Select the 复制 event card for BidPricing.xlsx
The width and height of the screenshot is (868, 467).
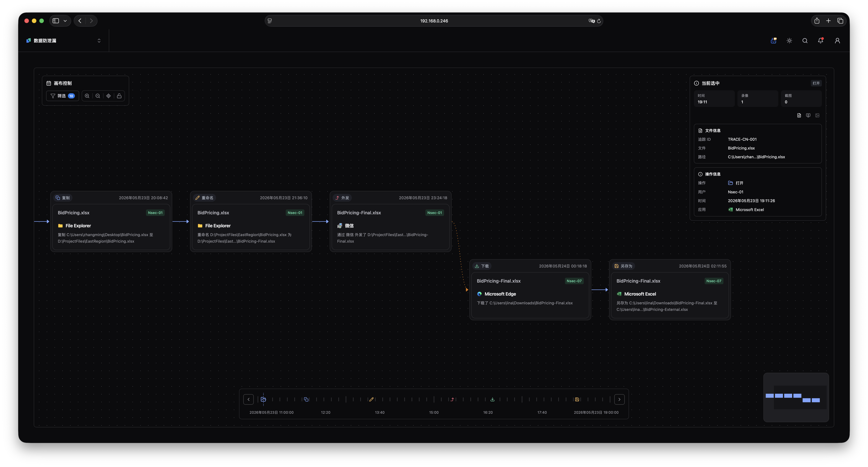(x=111, y=221)
